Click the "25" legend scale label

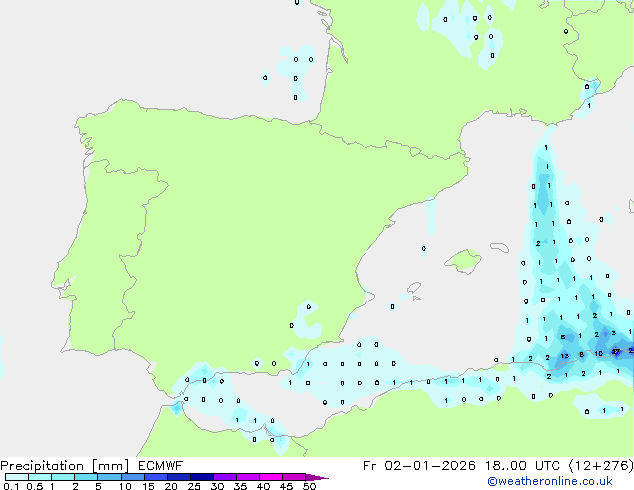tap(194, 486)
